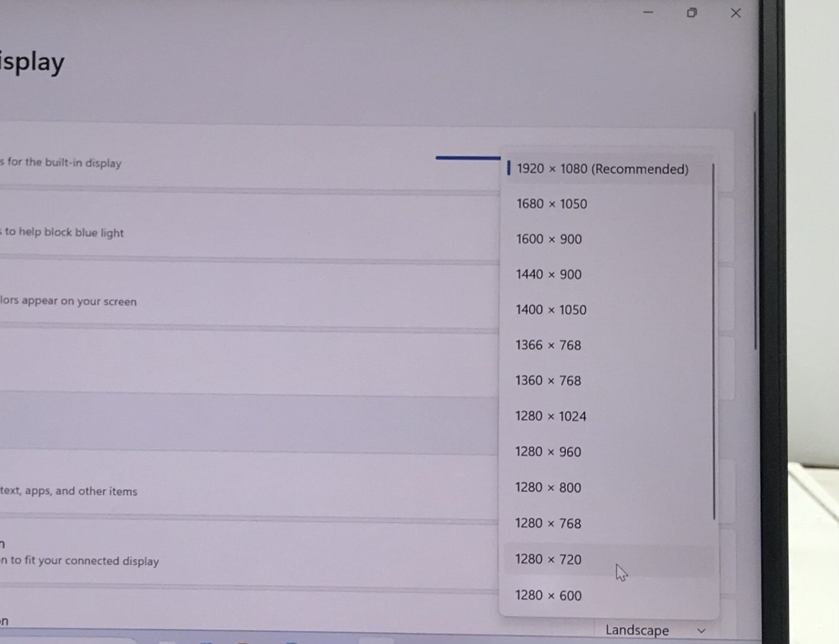The height and width of the screenshot is (644, 839).
Task: Adjust the brightness slider bar
Action: 468,157
